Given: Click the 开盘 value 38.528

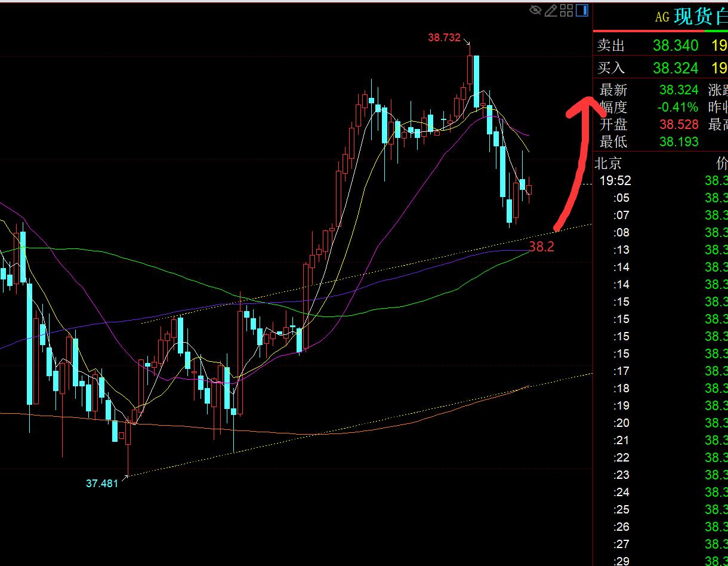Looking at the screenshot, I should [x=678, y=125].
